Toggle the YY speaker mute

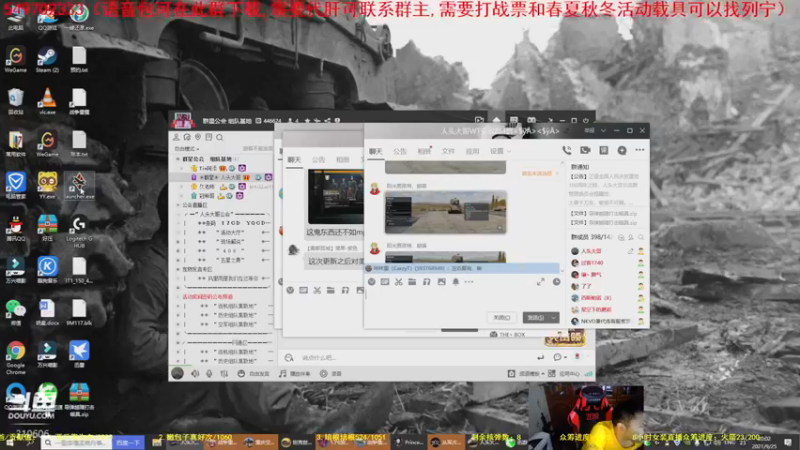195,374
